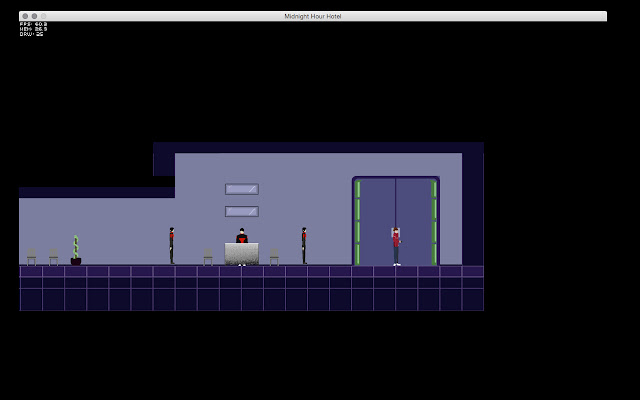Click the lower wall window

coord(242,211)
